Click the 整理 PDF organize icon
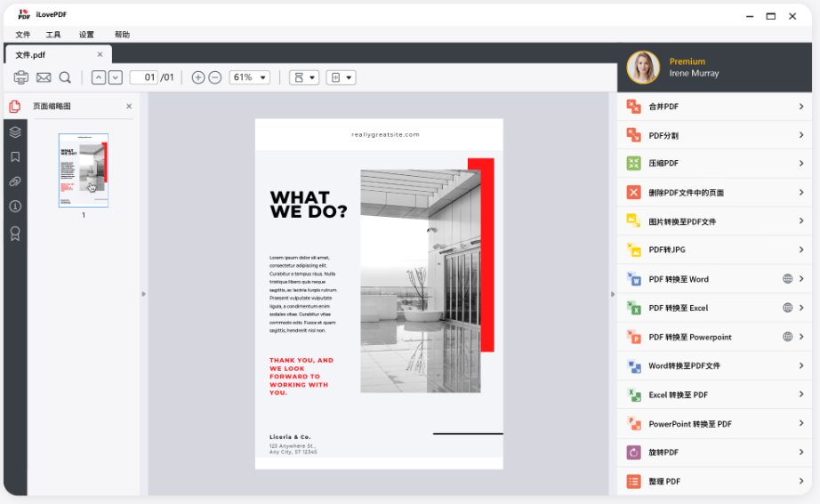The width and height of the screenshot is (820, 504). (634, 481)
